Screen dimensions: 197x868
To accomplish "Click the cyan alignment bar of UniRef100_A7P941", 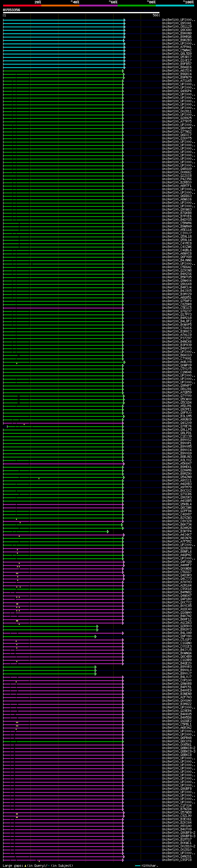I will point(64,47).
